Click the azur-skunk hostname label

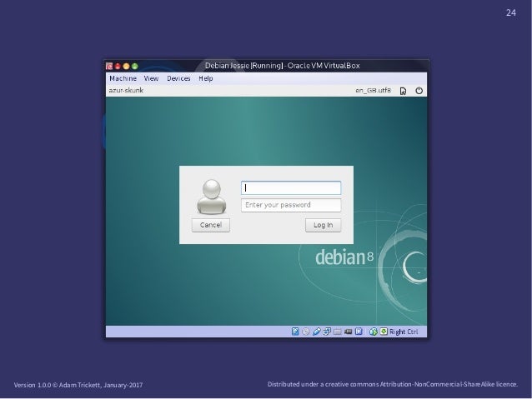(126, 90)
